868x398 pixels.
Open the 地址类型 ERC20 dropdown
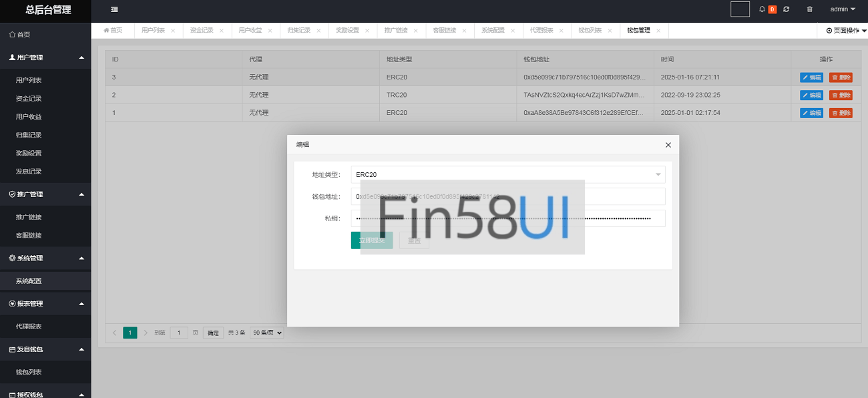(507, 174)
